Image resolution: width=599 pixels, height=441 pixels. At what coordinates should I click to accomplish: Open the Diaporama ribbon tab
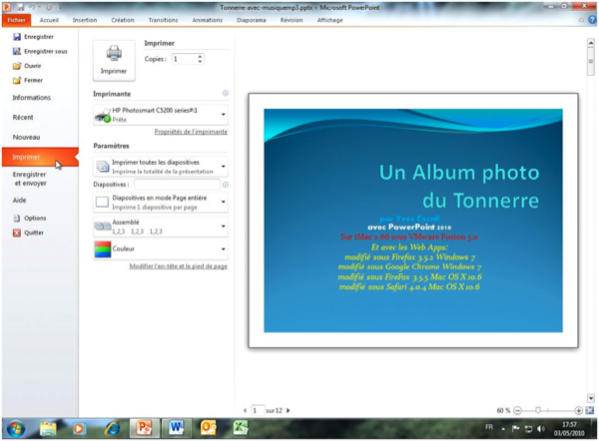[x=251, y=20]
